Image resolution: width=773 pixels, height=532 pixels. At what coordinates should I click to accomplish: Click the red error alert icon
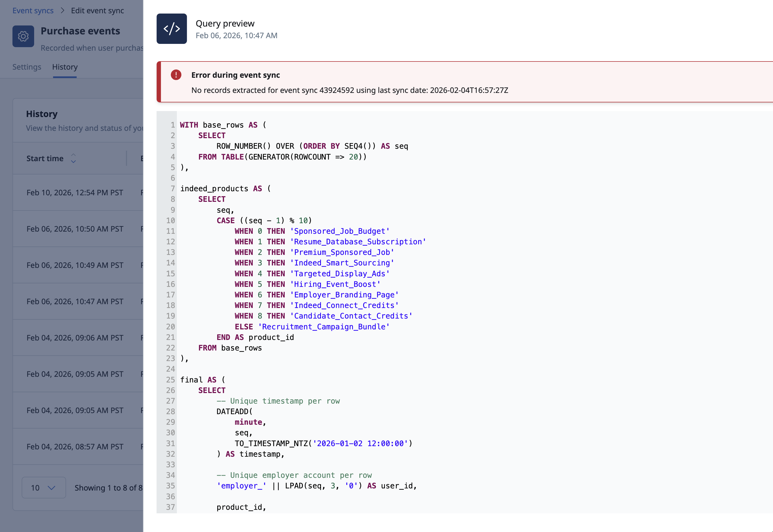coord(176,75)
